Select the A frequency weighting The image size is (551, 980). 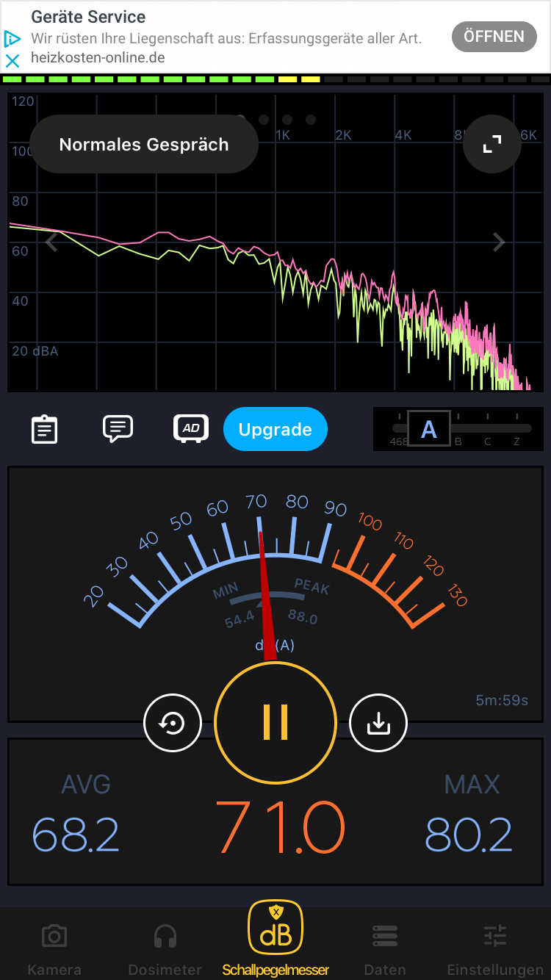point(428,429)
